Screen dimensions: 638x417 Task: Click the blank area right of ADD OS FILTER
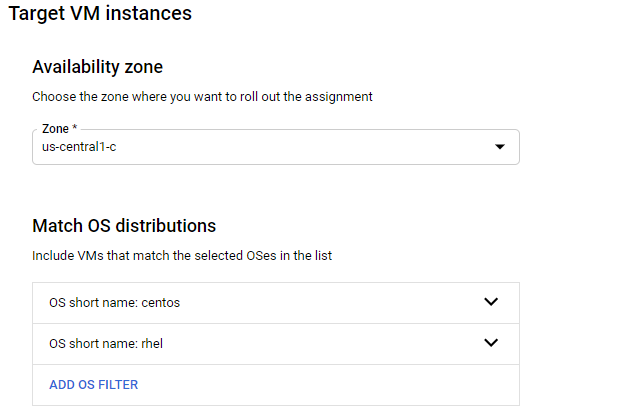(330, 384)
